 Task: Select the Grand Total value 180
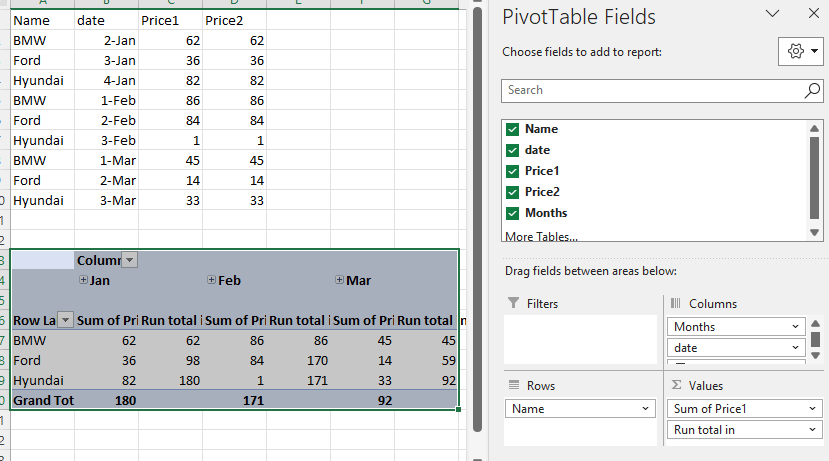[106, 401]
